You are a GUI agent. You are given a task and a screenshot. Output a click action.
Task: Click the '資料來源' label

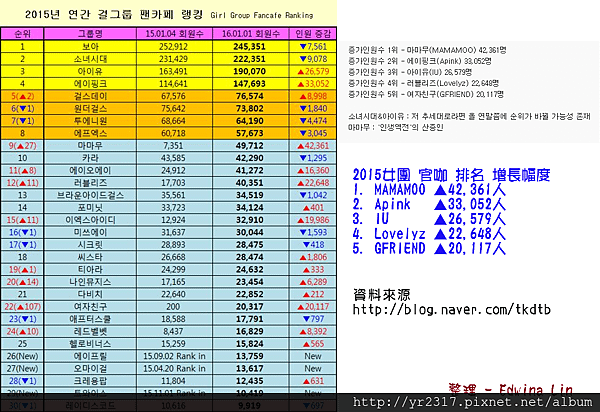pos(382,295)
